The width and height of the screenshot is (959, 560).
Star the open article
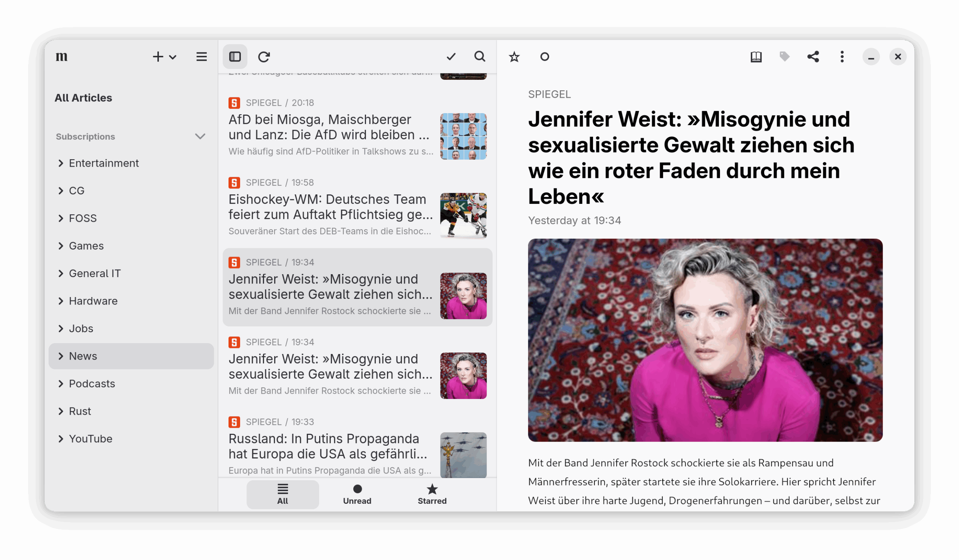pos(514,57)
